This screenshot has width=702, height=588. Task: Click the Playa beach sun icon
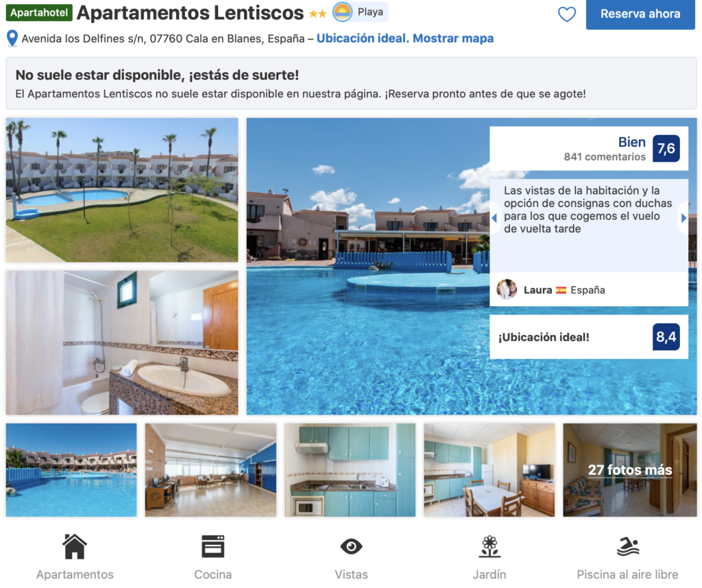343,12
